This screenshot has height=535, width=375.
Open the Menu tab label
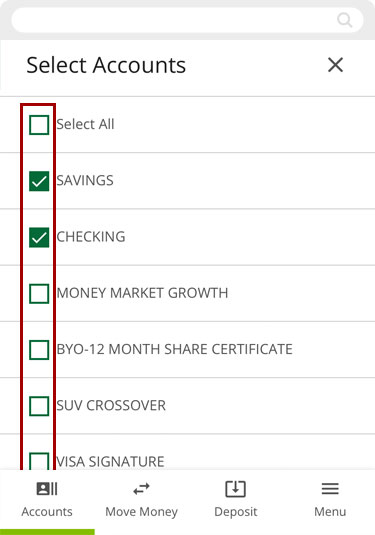(x=330, y=512)
